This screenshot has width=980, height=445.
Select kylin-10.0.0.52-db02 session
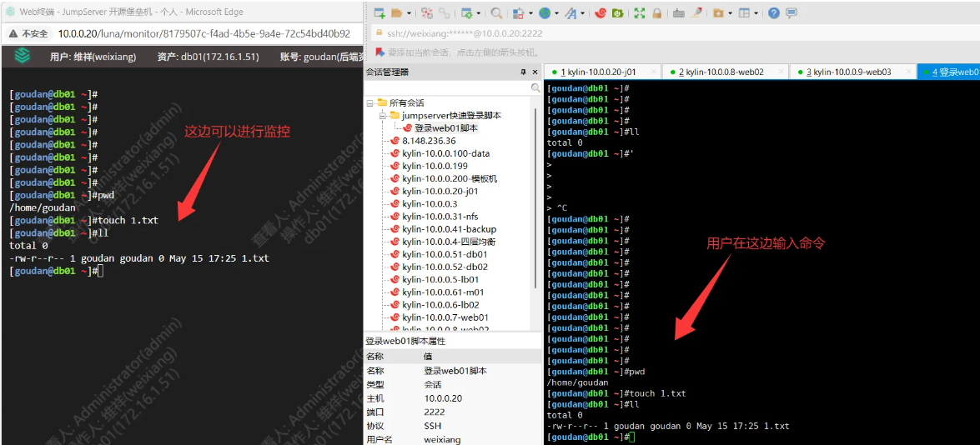point(445,267)
